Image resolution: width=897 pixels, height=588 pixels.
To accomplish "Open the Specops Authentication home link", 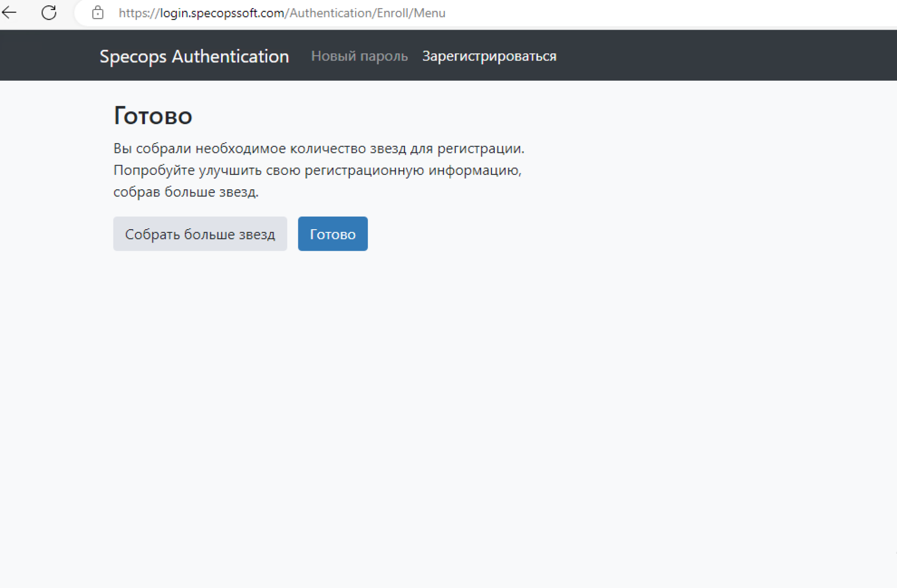I will pyautogui.click(x=194, y=56).
